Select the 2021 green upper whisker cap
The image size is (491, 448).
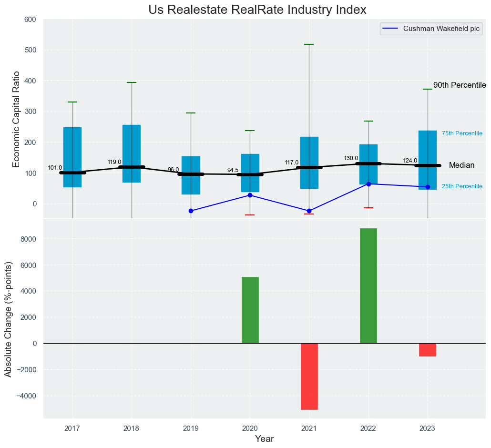tap(309, 44)
